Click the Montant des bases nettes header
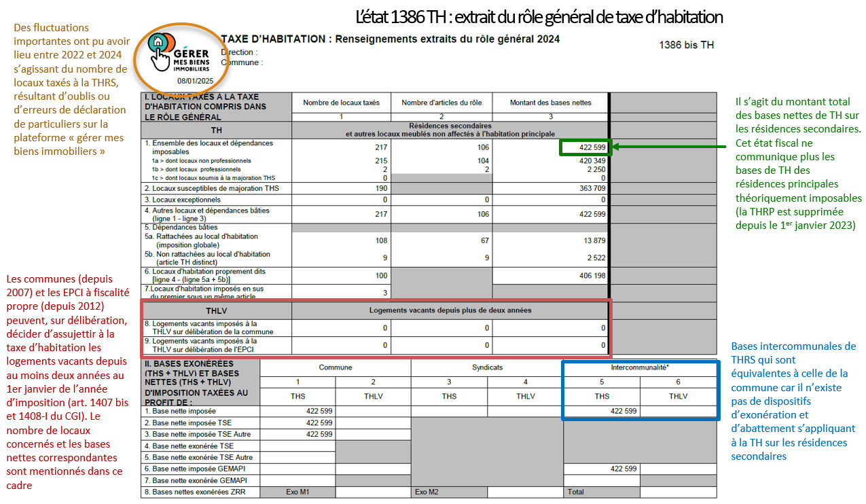The image size is (866, 504). [x=550, y=103]
